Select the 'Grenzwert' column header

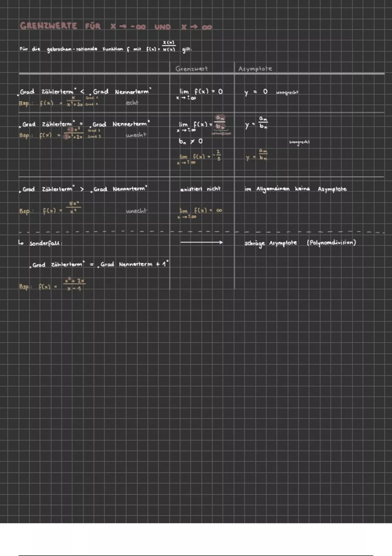point(191,69)
